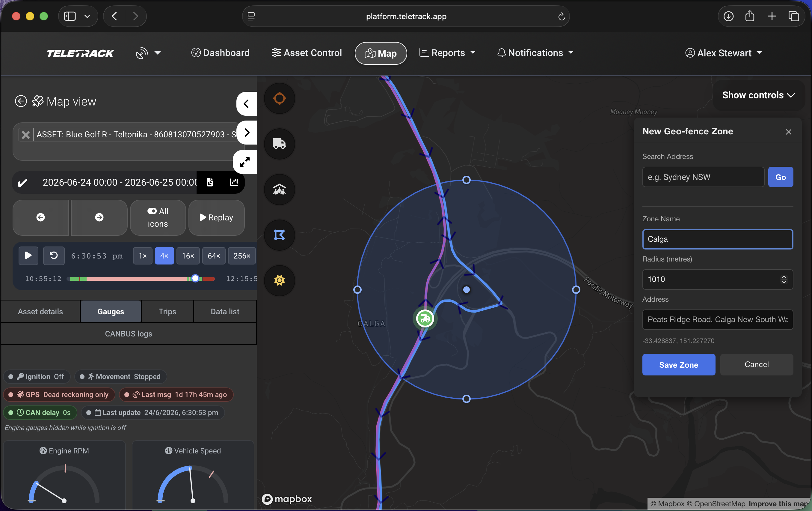Click the Zone Name field containing Calga
Screen dimensions: 812x511
click(x=718, y=239)
